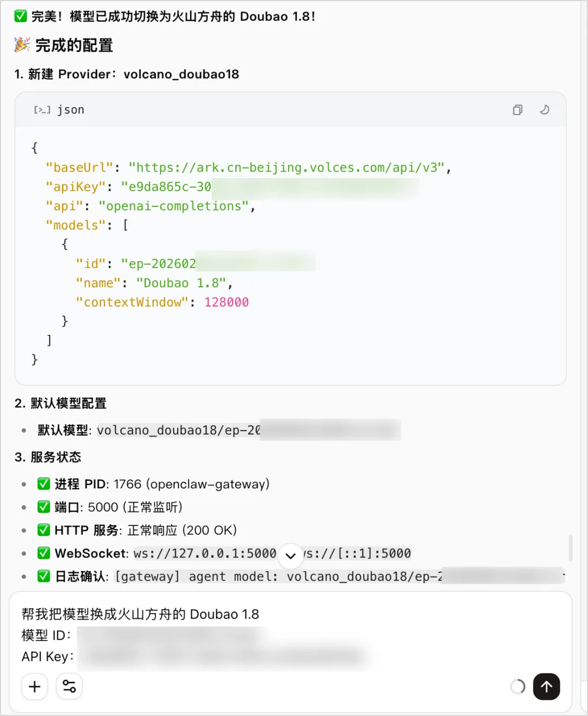The image size is (588, 716).
Task: Copy the json code block contents
Action: pos(517,110)
